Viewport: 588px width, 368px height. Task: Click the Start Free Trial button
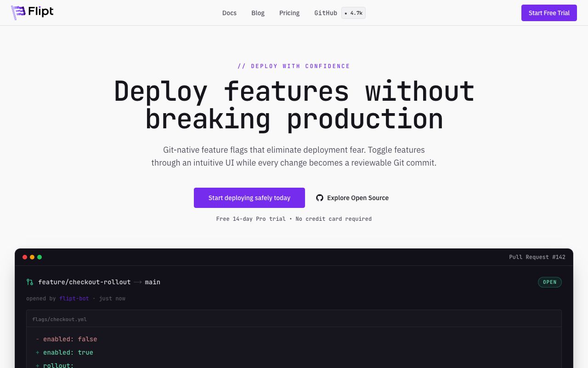pyautogui.click(x=549, y=13)
